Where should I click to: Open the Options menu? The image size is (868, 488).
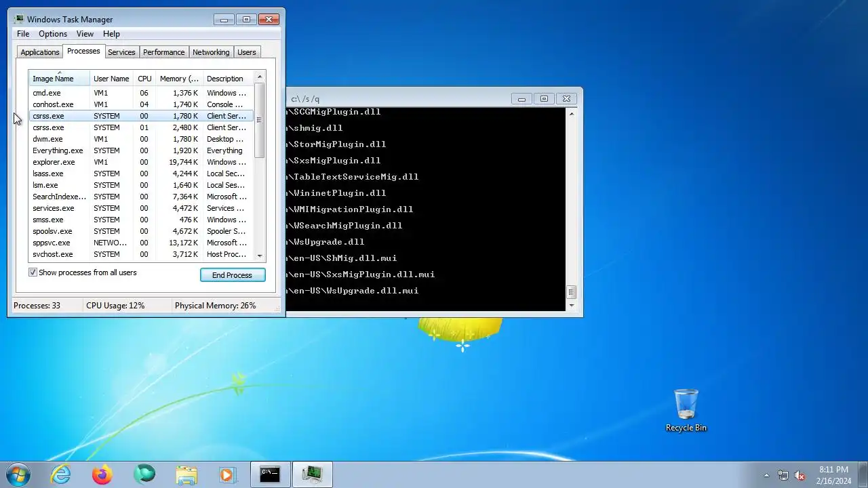[x=53, y=34]
